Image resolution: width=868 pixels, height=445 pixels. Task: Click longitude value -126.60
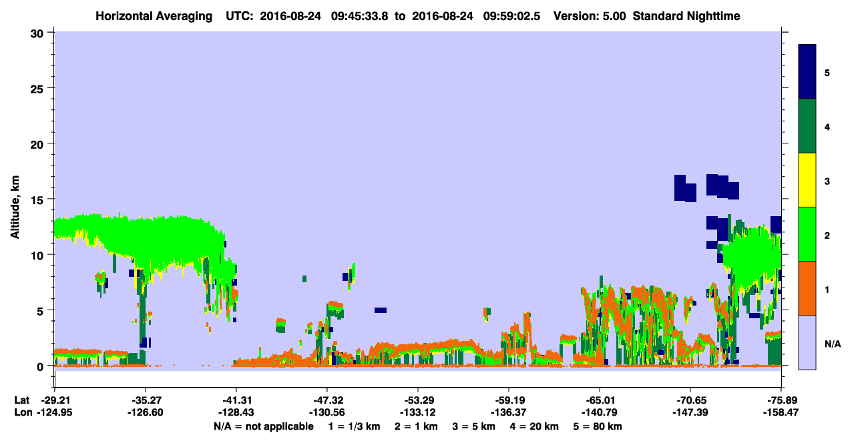[x=146, y=413]
